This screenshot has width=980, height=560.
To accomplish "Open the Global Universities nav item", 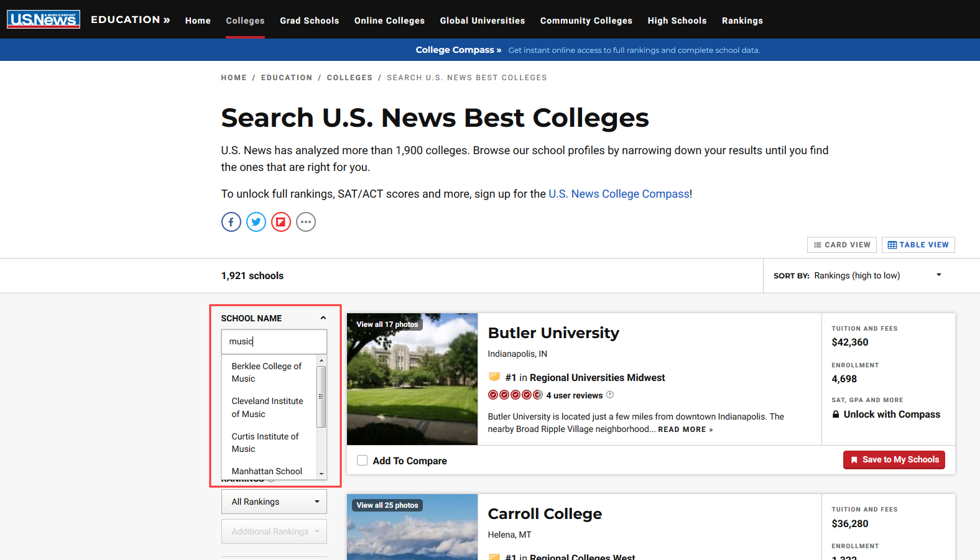I will 483,21.
